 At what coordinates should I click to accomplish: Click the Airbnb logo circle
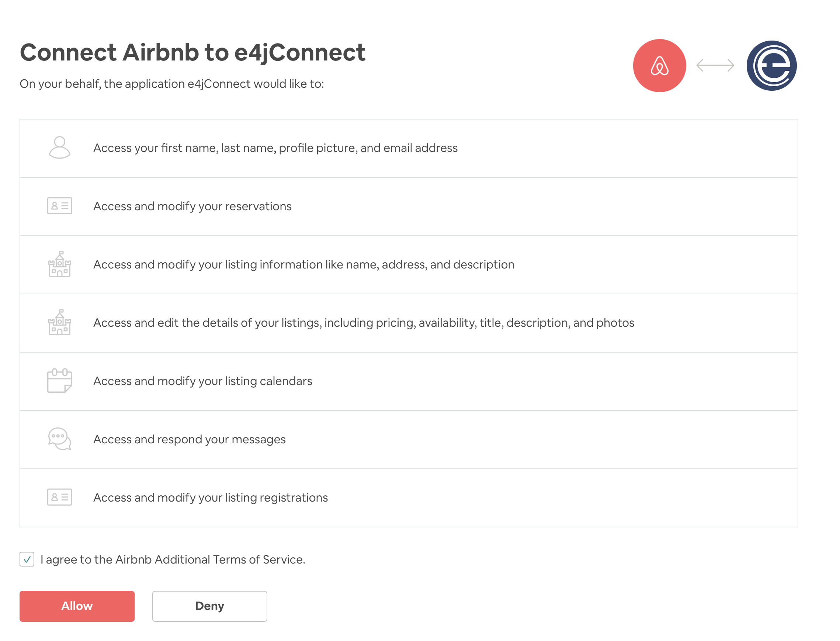tap(659, 66)
